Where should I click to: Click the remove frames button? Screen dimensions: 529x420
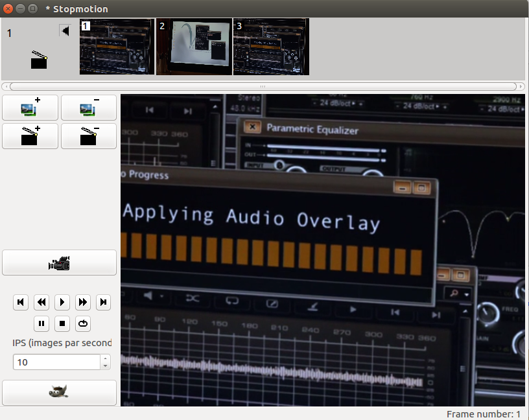pyautogui.click(x=89, y=108)
